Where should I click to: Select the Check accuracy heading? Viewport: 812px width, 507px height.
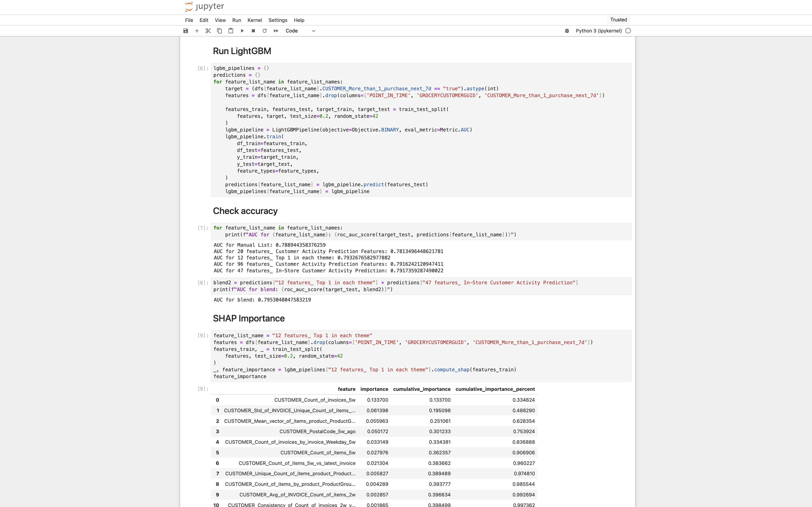[x=245, y=211]
